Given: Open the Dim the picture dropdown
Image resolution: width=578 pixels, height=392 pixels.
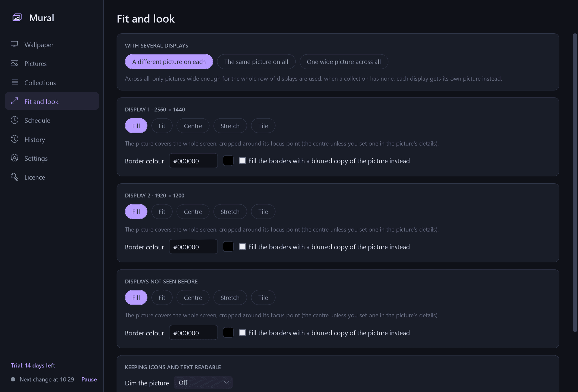Looking at the screenshot, I should 203,382.
